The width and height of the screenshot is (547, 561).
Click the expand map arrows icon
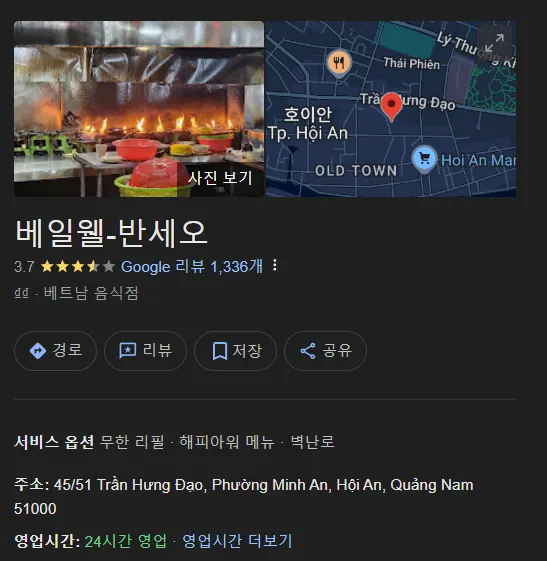pyautogui.click(x=494, y=43)
